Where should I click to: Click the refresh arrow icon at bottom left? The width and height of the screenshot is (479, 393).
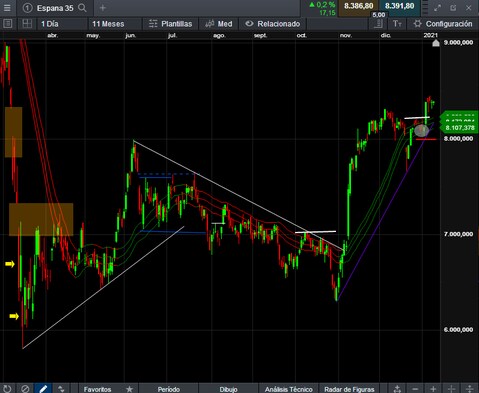(7, 389)
